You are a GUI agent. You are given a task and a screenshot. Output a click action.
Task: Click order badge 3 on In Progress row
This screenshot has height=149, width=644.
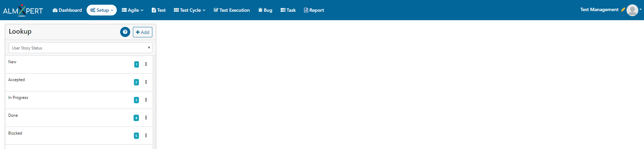[x=136, y=100]
